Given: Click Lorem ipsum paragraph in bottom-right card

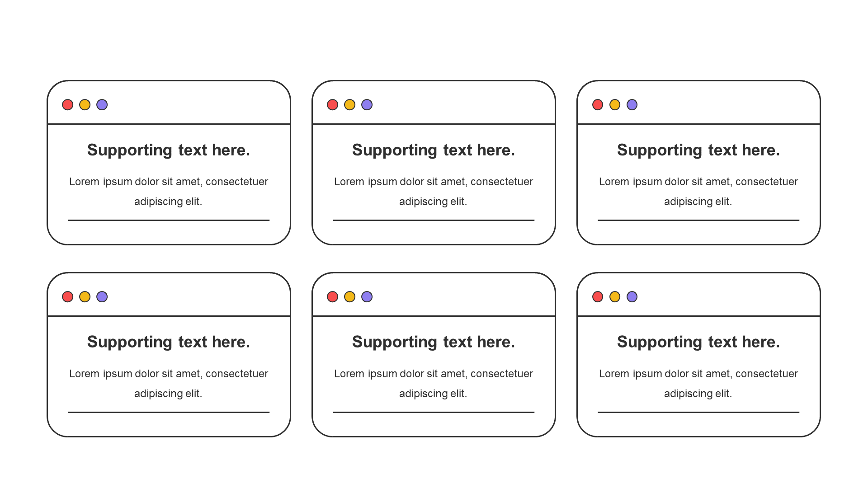Looking at the screenshot, I should coord(698,384).
